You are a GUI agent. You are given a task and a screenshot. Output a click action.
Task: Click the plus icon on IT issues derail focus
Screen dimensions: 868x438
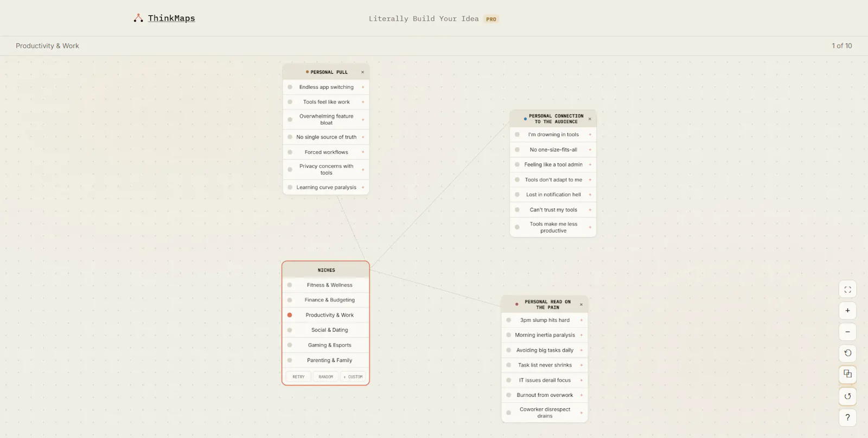point(581,381)
